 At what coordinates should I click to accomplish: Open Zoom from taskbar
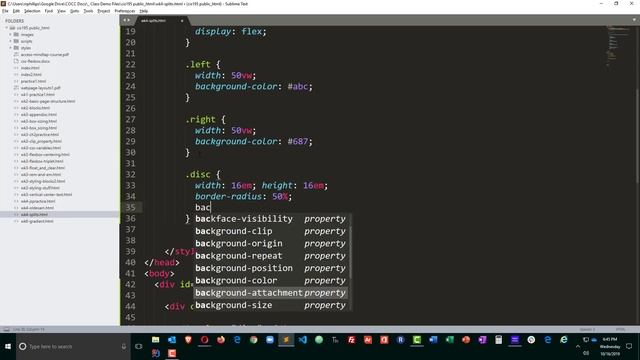pyautogui.click(x=270, y=340)
